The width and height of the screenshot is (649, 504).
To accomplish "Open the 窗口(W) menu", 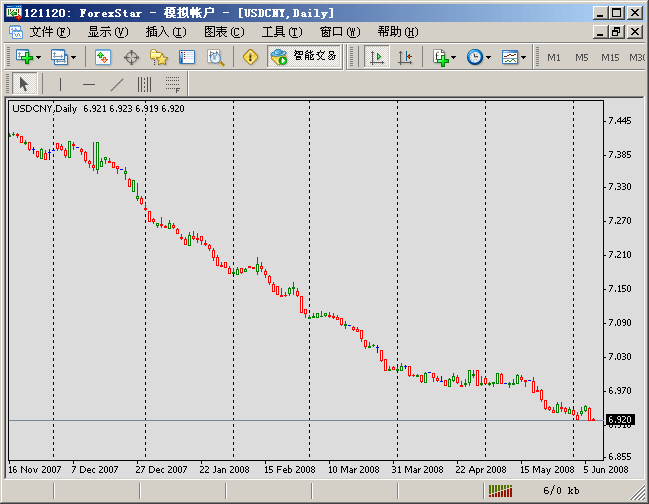I will pyautogui.click(x=340, y=32).
